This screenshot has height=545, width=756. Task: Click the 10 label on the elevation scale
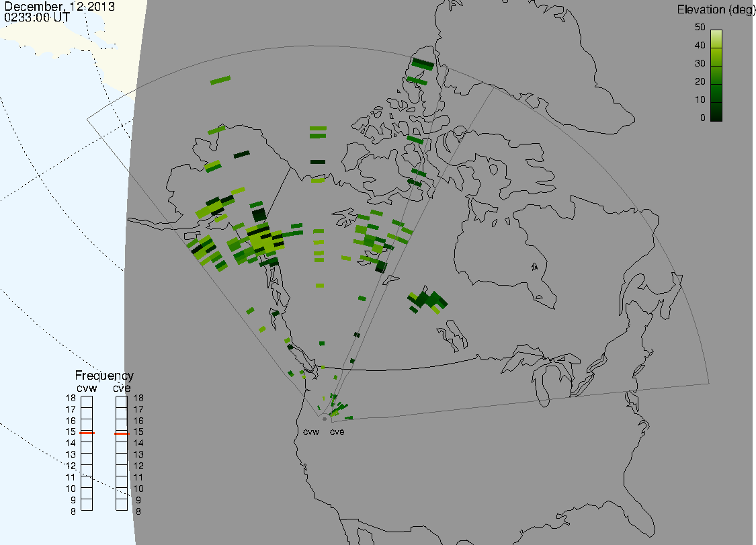click(x=700, y=100)
